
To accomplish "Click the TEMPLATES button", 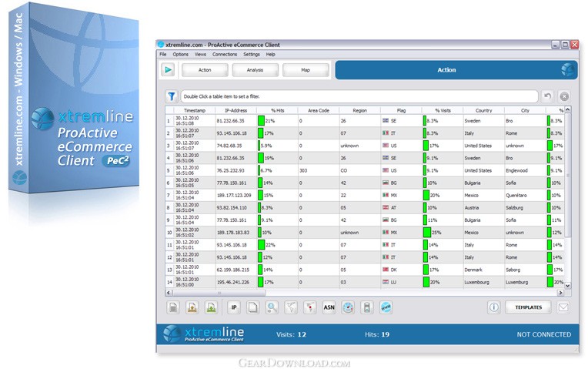I will [529, 307].
